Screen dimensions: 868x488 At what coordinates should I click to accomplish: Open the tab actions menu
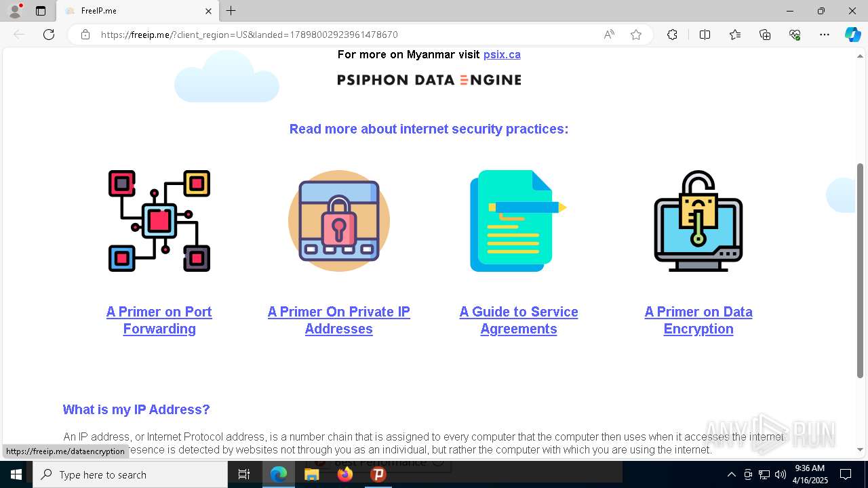coord(41,11)
